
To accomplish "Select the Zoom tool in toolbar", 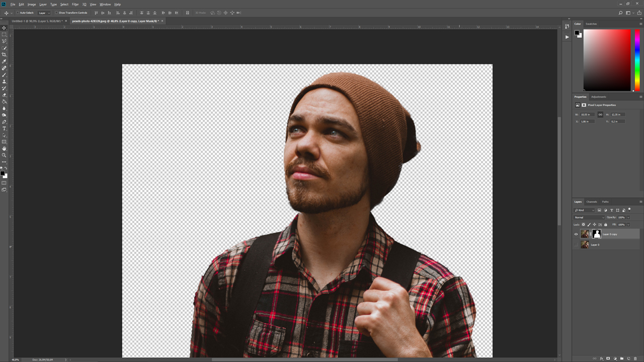I will coord(5,155).
